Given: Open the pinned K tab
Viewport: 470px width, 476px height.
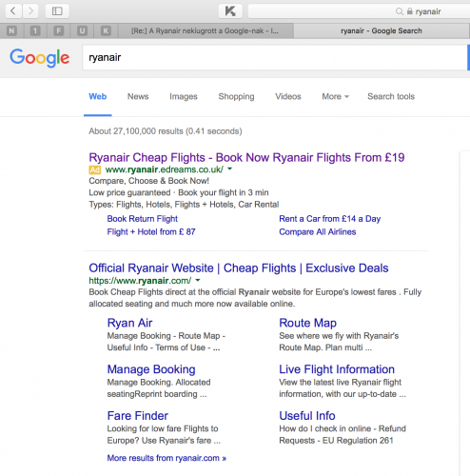Looking at the screenshot, I should click(106, 30).
